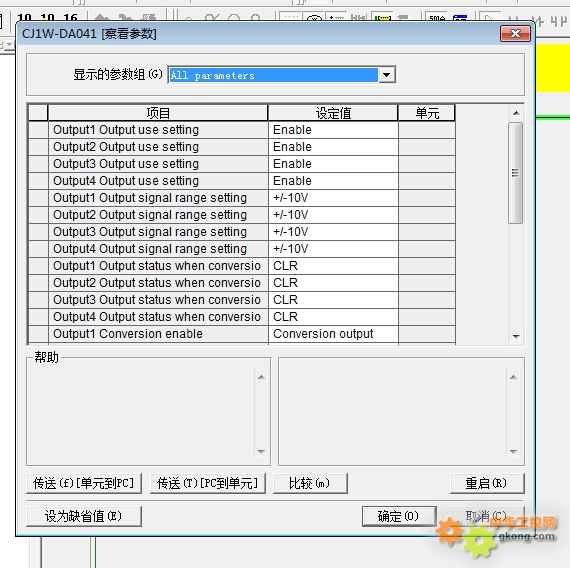This screenshot has height=568, width=570.
Task: Click 设为缺省值(E) set default button
Action: pyautogui.click(x=84, y=516)
